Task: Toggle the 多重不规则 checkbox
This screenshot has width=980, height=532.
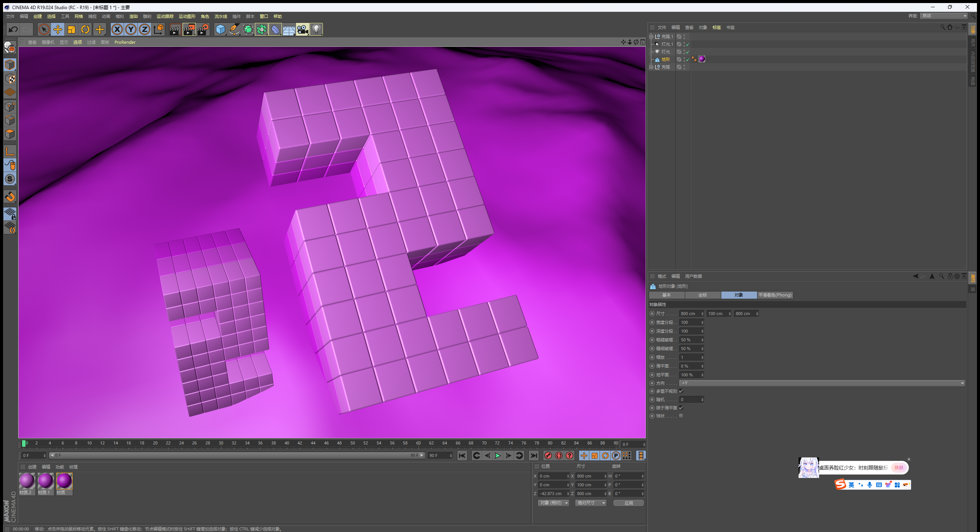Action: [x=681, y=391]
